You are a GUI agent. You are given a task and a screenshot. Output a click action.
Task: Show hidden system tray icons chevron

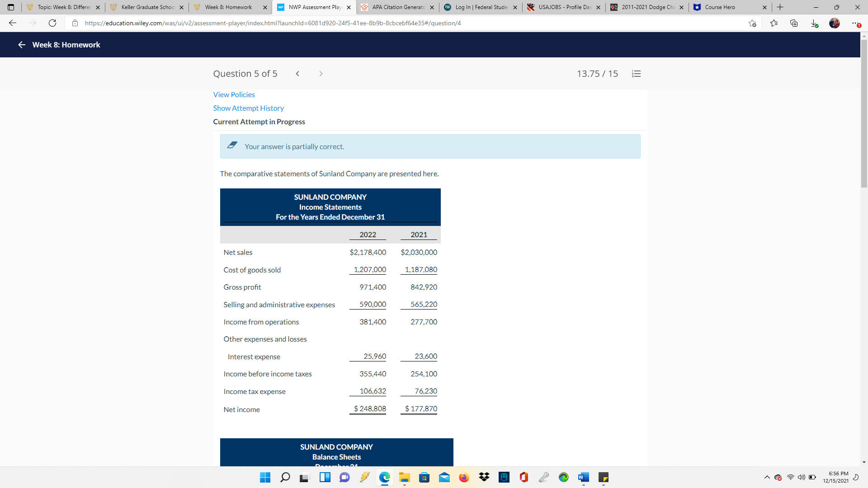[x=767, y=477]
